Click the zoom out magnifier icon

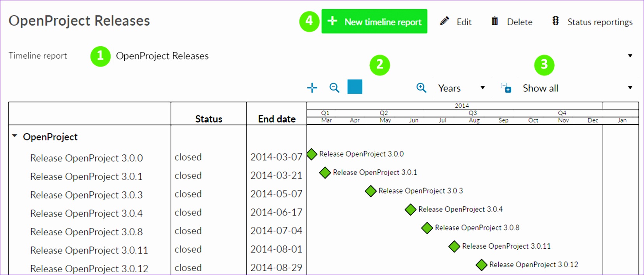334,88
